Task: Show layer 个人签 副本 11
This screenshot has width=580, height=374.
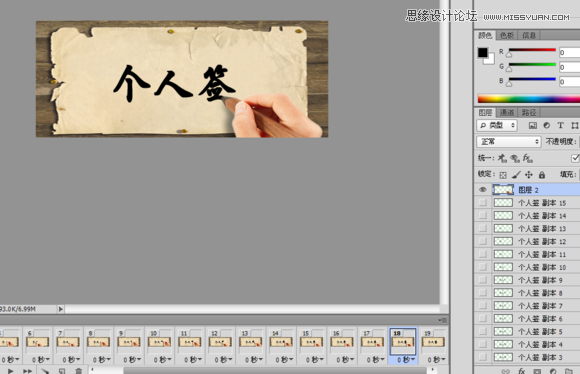Action: coord(483,254)
